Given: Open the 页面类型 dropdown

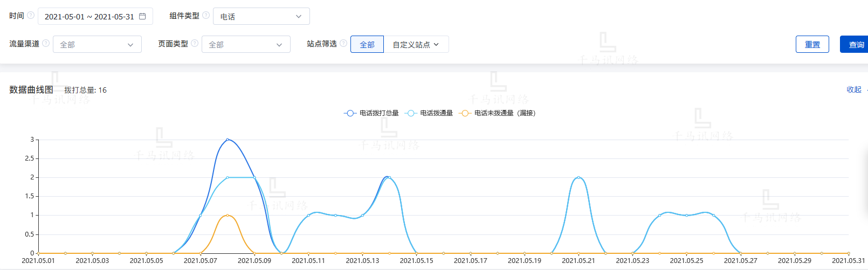Looking at the screenshot, I should pos(246,45).
